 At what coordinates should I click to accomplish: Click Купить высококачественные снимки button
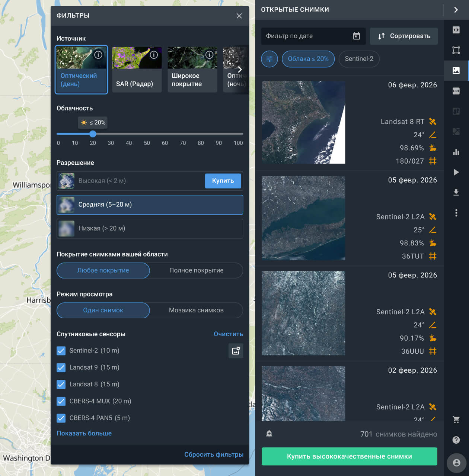click(x=349, y=456)
